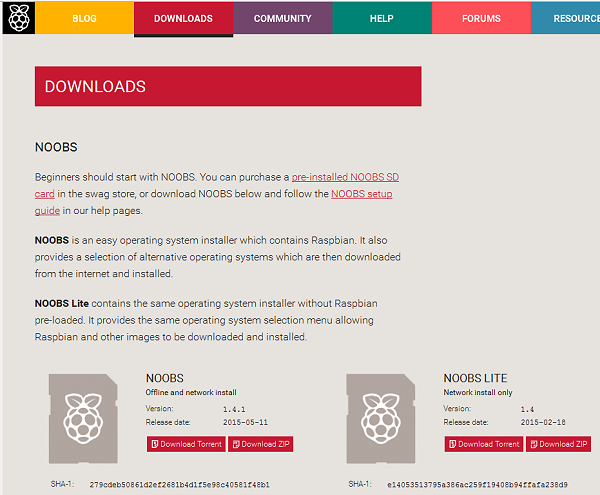This screenshot has height=495, width=600.
Task: Follow the NOOBS setup guide link
Action: (361, 194)
